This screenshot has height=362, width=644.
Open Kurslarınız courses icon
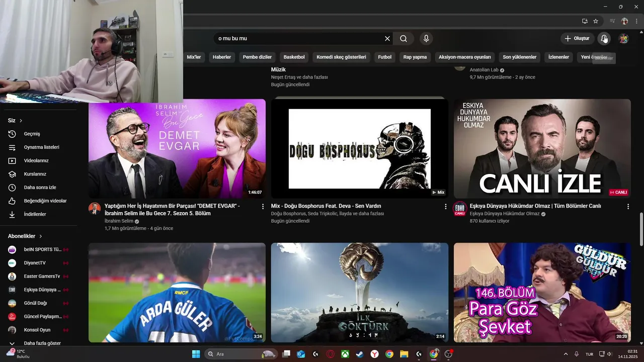(12, 174)
